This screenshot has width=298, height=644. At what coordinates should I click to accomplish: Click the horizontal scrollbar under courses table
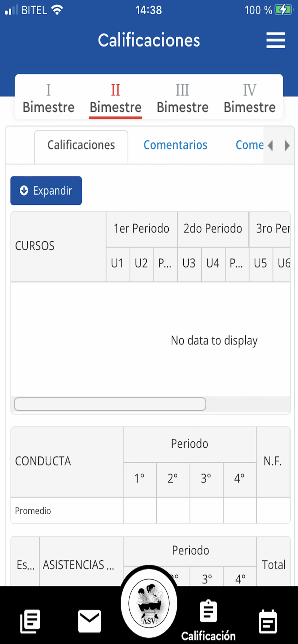[x=110, y=404]
